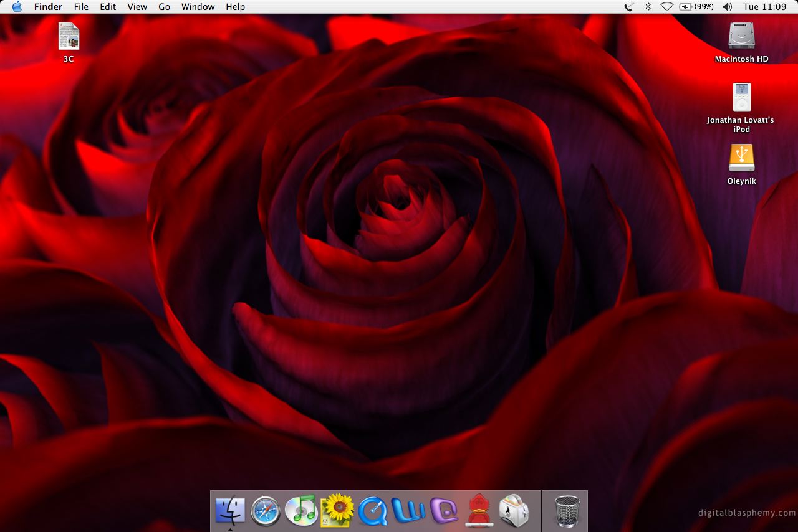798x532 pixels.
Task: Select Jonathan Lovatt's iPod on desktop
Action: click(x=741, y=97)
